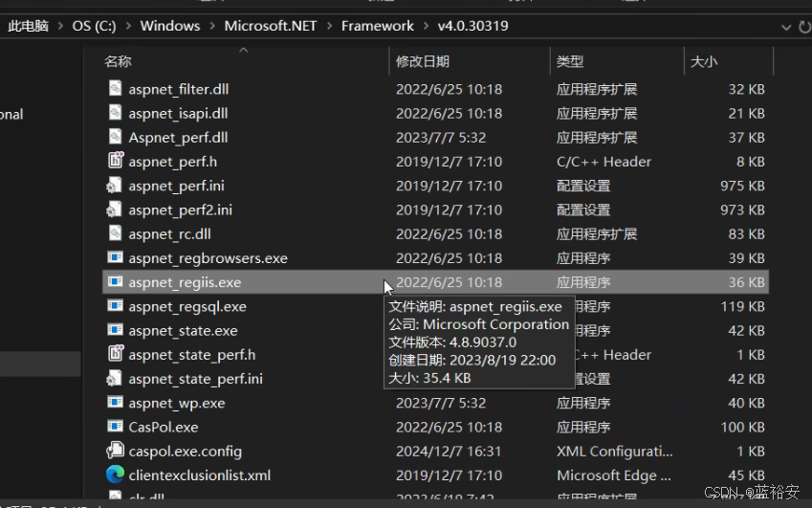812x508 pixels.
Task: Click the aspnet_wp.exe application icon
Action: click(x=115, y=403)
